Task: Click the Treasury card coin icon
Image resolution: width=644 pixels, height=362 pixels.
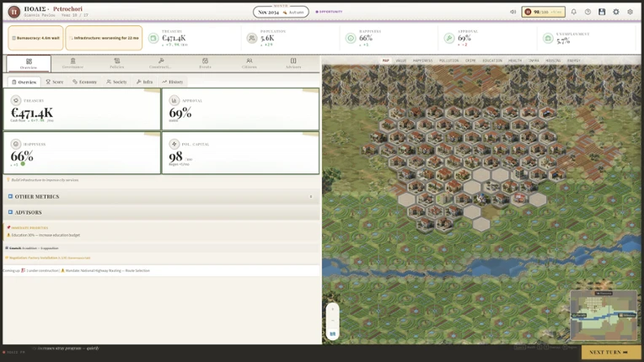Action: point(16,100)
